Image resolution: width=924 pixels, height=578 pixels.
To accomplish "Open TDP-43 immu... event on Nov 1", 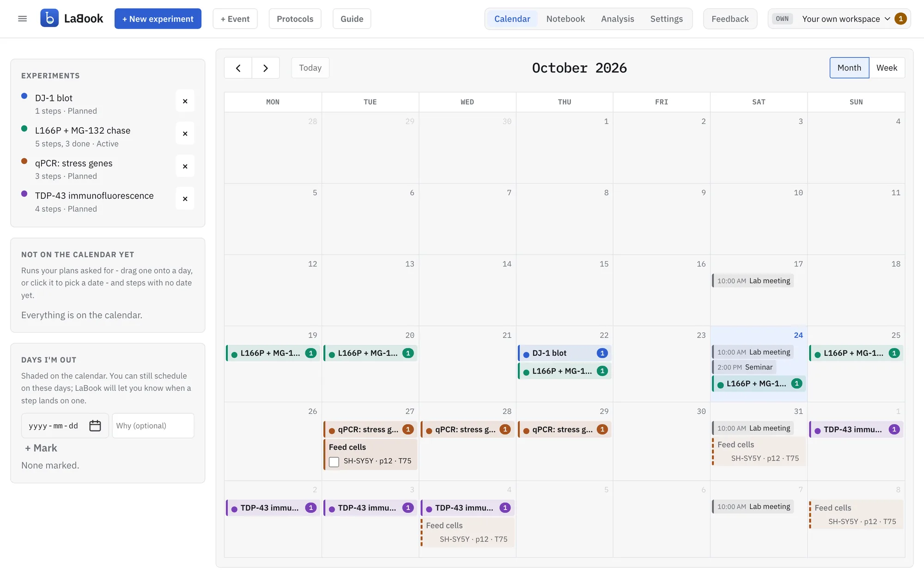I will [x=856, y=430].
